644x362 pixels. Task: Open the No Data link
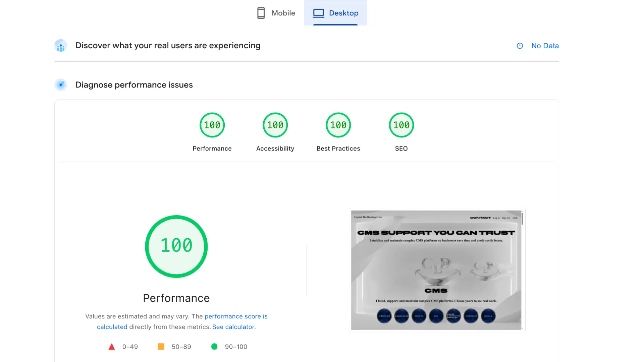coord(545,46)
